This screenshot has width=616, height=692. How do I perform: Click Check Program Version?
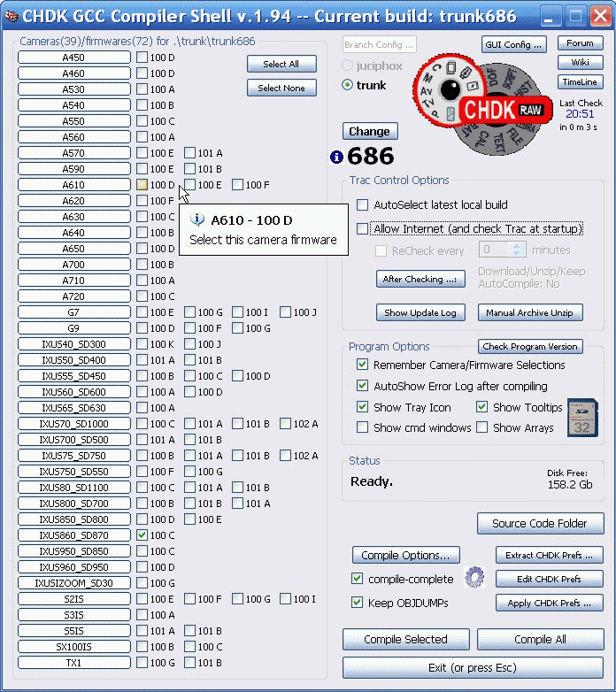(x=530, y=346)
